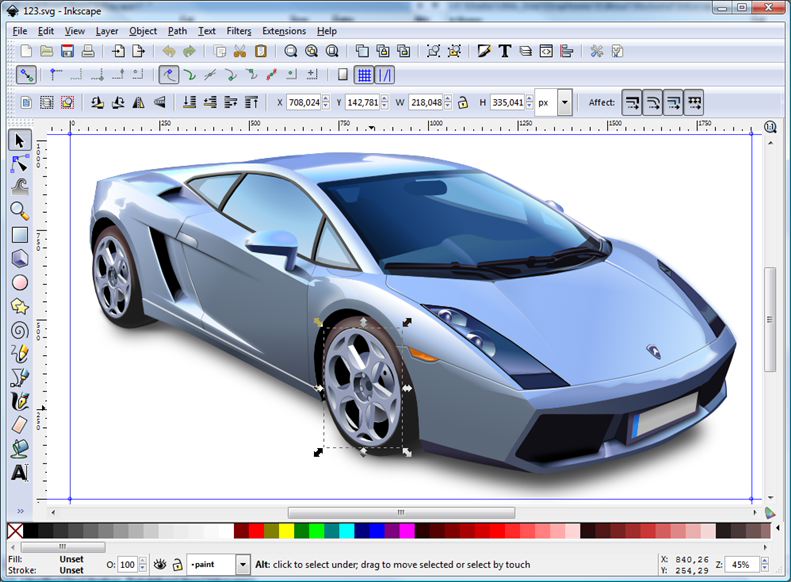
Task: Create a new document
Action: [x=26, y=51]
